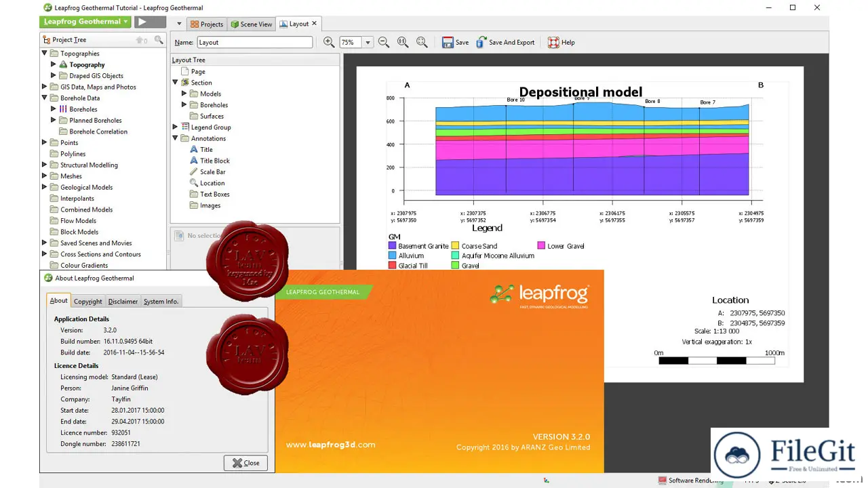Select the Layout tab
The image size is (868, 488).
pos(298,24)
